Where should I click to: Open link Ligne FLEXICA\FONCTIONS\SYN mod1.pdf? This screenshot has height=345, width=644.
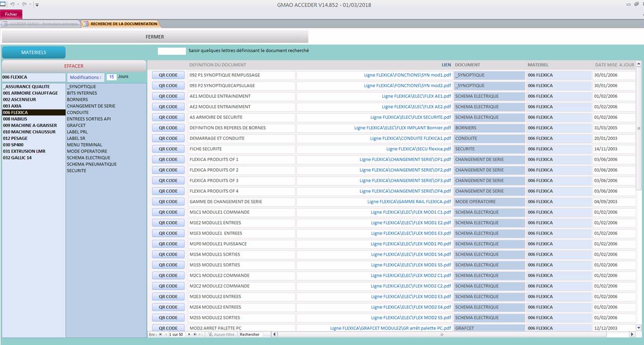407,75
